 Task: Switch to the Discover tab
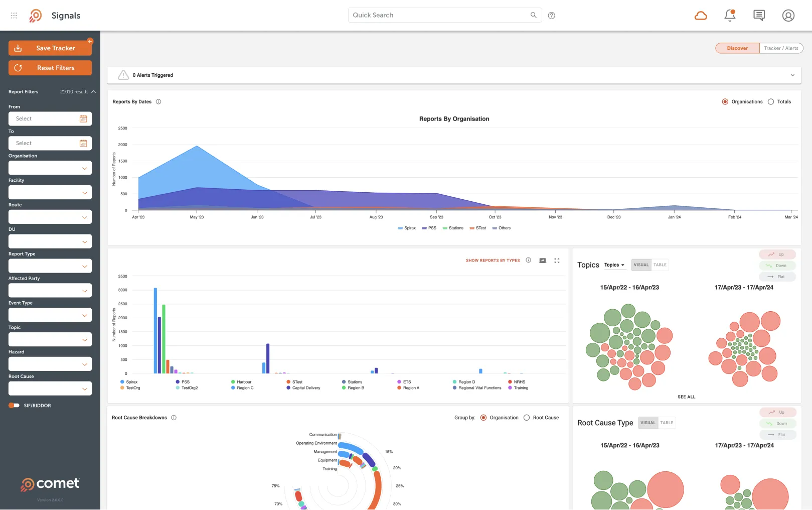coord(737,48)
